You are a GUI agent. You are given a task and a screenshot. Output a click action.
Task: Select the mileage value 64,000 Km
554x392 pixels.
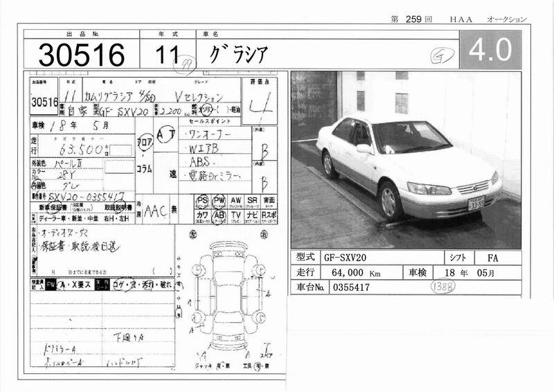(x=356, y=272)
